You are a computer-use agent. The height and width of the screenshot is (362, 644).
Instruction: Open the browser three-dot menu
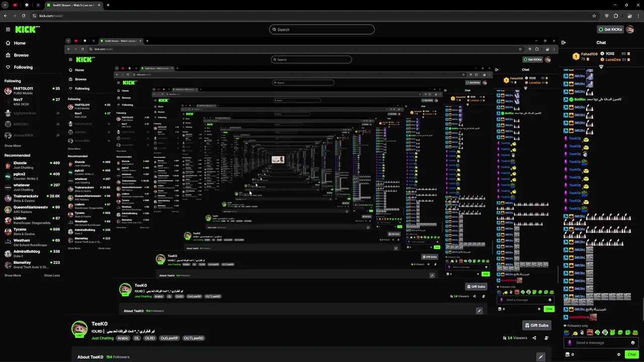pos(638,16)
